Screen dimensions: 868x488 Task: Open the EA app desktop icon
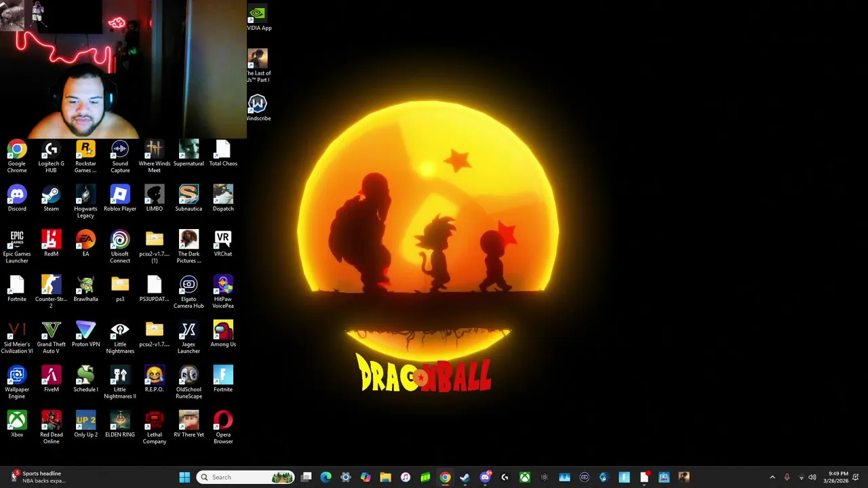click(x=85, y=244)
